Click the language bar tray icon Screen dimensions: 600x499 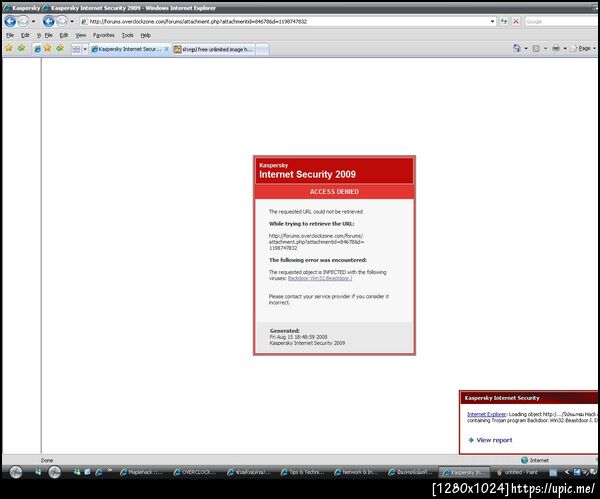click(x=553, y=473)
